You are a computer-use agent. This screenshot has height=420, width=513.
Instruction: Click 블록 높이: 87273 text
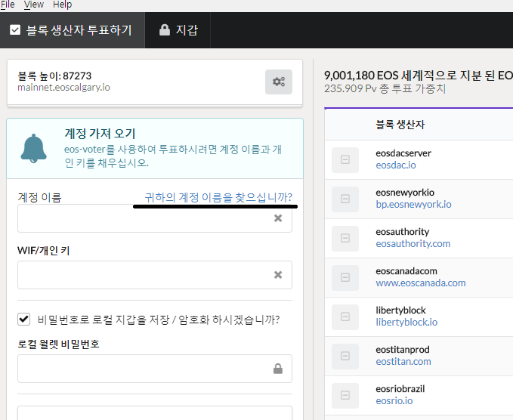(x=54, y=76)
